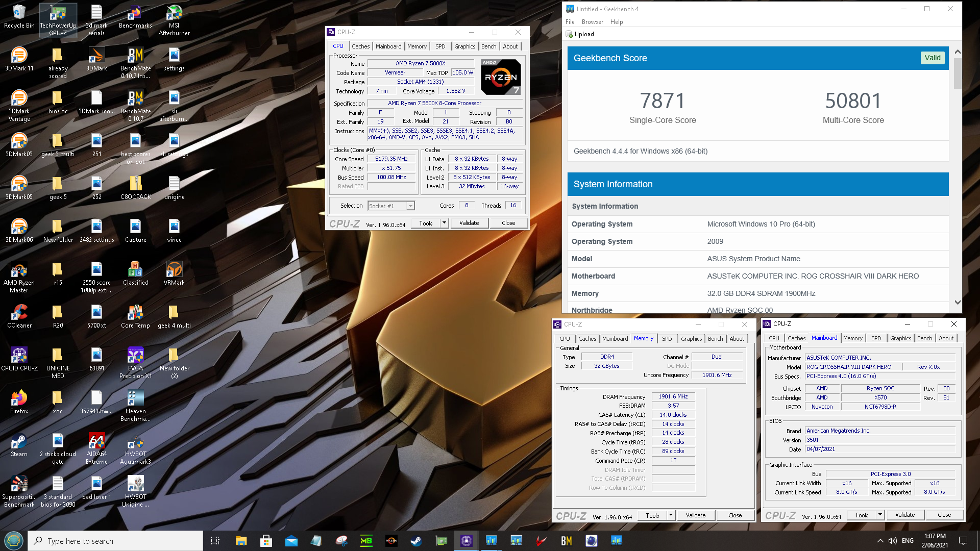
Task: Open Graphics tab in Mainboard CPU-Z window
Action: tap(900, 338)
